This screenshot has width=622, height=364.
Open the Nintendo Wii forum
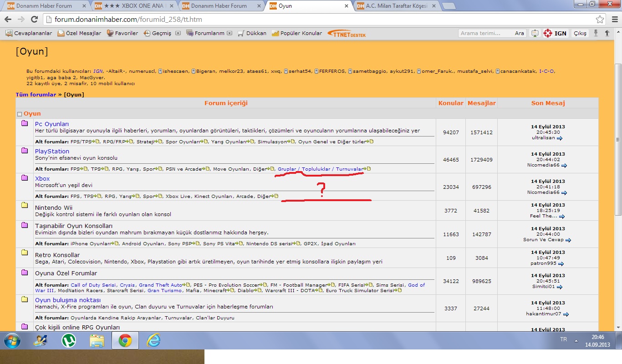[x=53, y=207]
